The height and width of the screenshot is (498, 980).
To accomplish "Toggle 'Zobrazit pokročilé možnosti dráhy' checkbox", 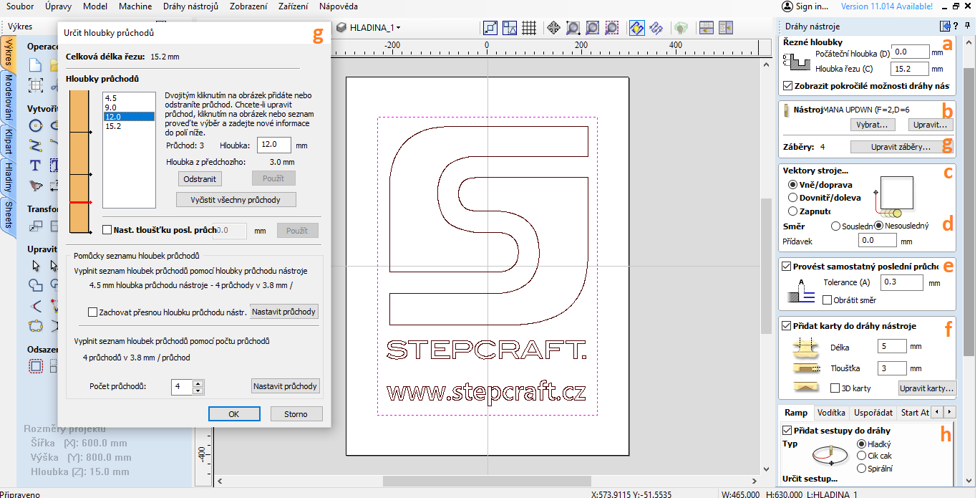I will pyautogui.click(x=789, y=86).
